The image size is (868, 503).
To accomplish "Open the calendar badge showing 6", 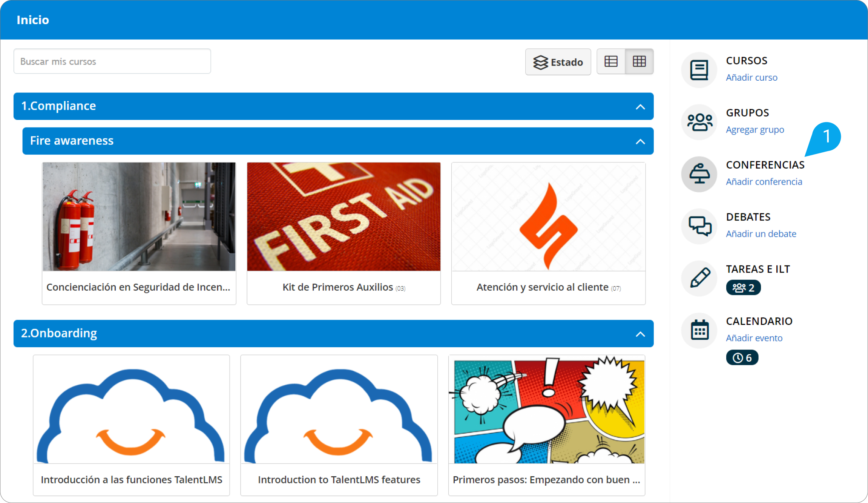I will pyautogui.click(x=742, y=358).
